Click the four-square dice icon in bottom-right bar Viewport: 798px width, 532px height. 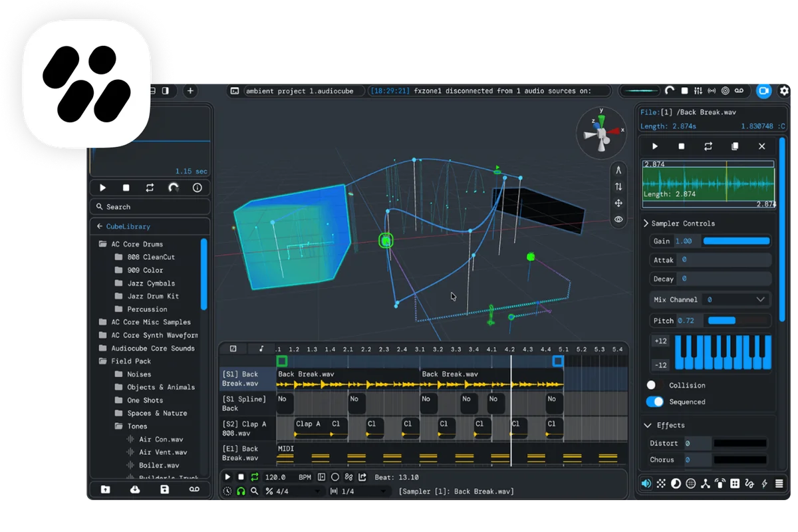(x=735, y=483)
